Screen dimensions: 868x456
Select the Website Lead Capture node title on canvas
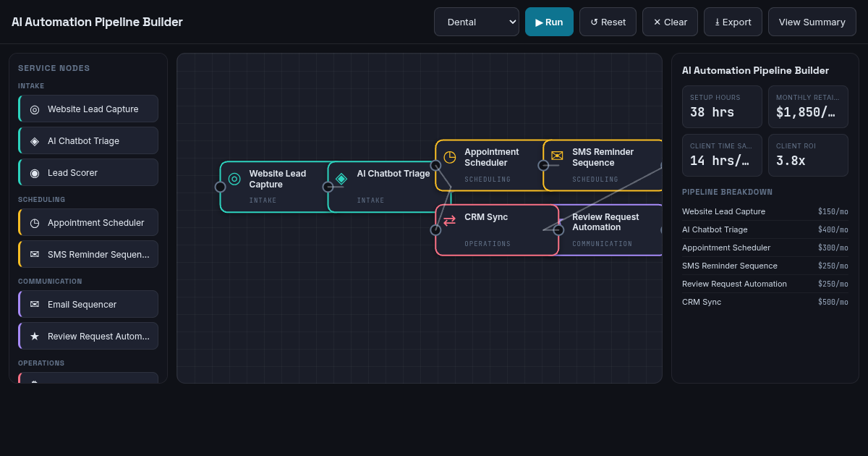278,179
